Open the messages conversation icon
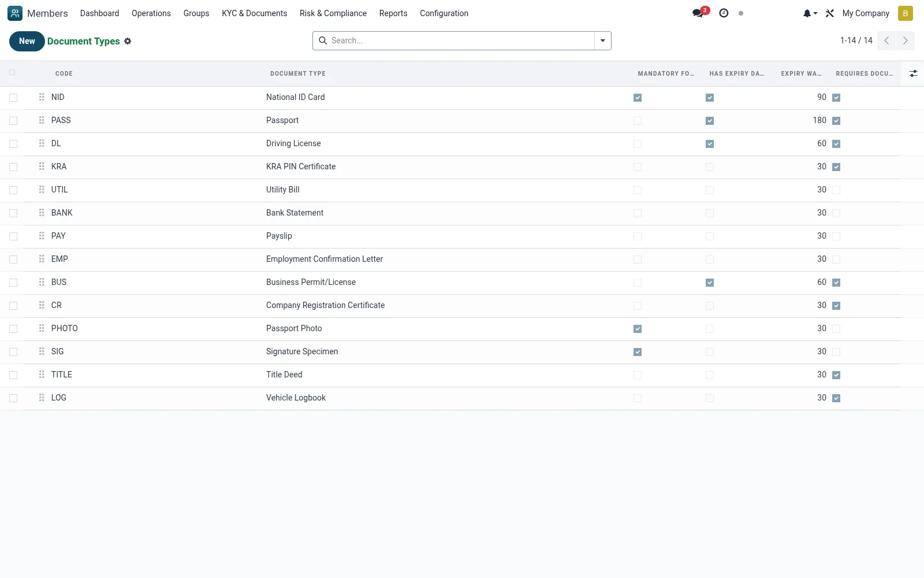The image size is (924, 578). tap(698, 13)
